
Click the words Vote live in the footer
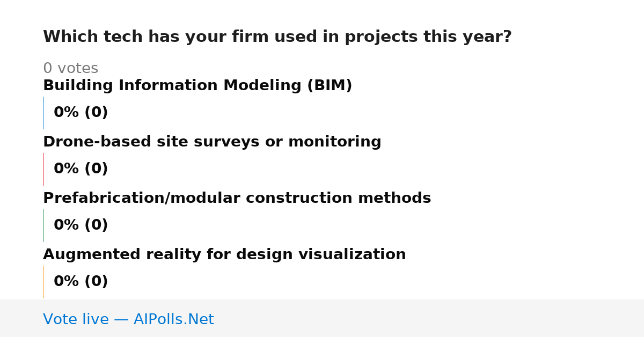coord(76,319)
